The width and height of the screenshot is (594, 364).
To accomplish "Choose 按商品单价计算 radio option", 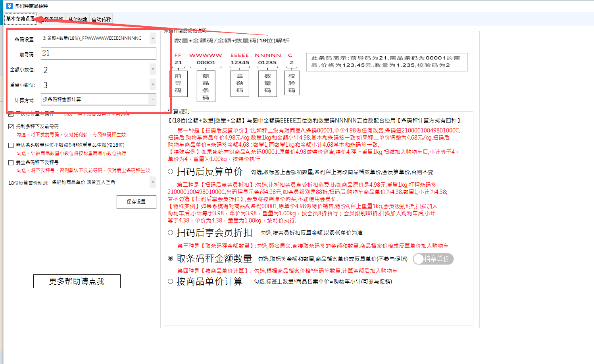I will pyautogui.click(x=171, y=282).
